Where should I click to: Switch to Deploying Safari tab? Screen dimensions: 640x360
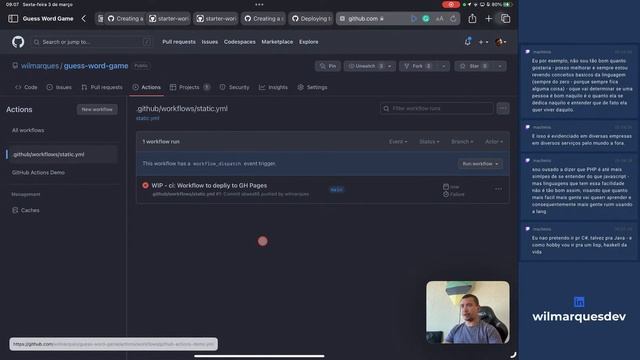[311, 18]
